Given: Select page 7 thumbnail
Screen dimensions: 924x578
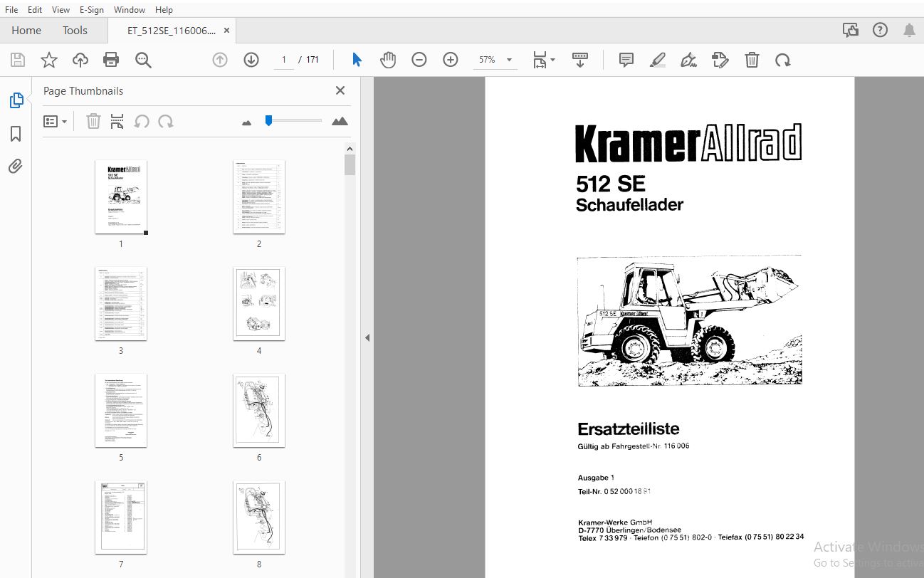Looking at the screenshot, I should coord(121,517).
